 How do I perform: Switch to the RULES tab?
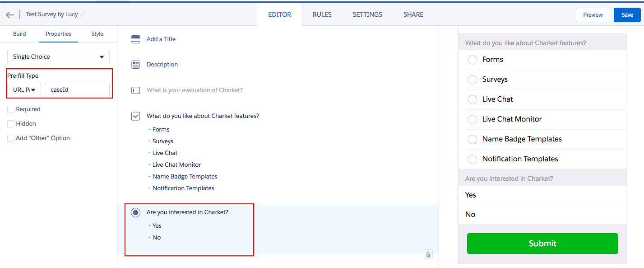[322, 14]
